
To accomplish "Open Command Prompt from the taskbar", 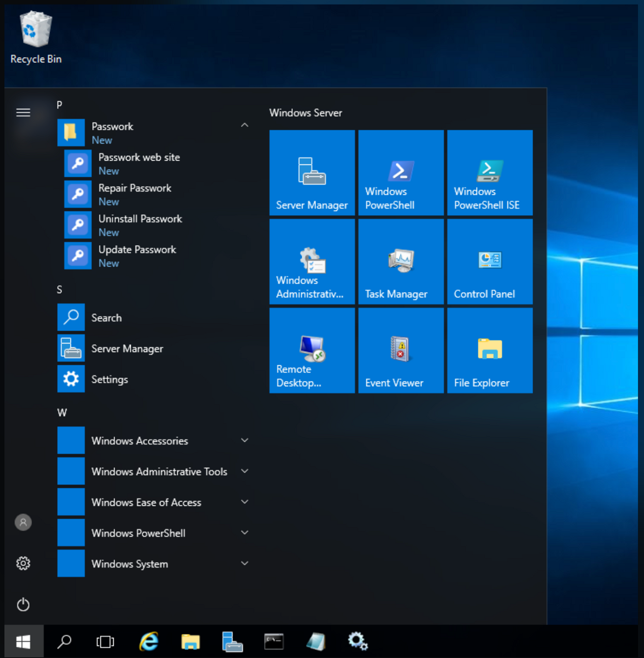I will [275, 641].
